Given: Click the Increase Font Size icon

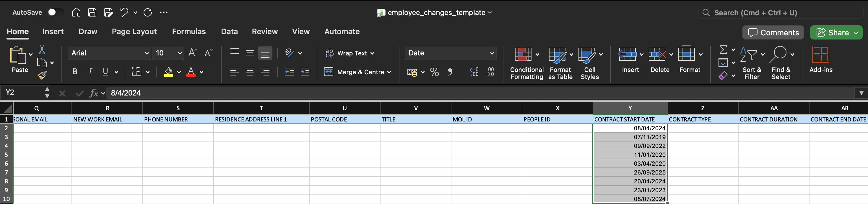Looking at the screenshot, I should 192,53.
